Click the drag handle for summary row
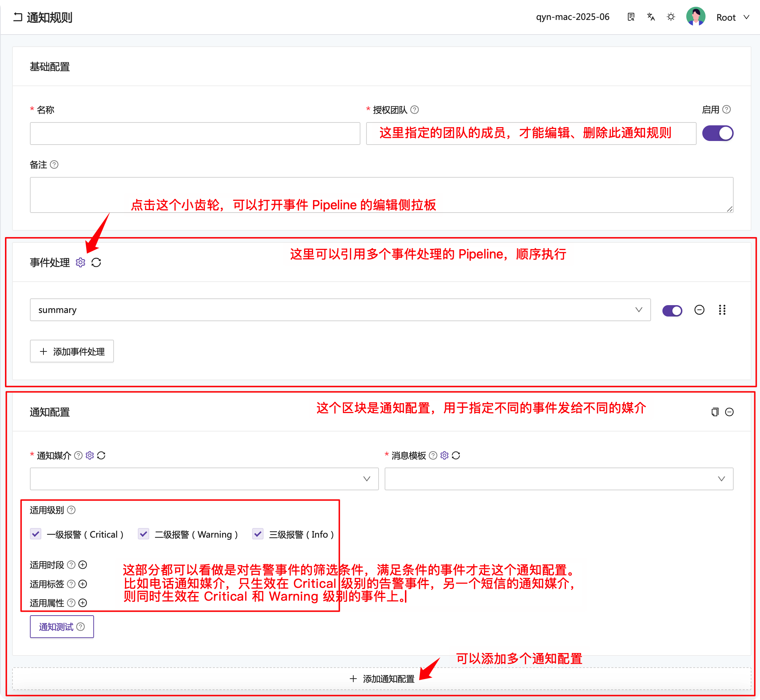The image size is (760, 700). tap(722, 310)
